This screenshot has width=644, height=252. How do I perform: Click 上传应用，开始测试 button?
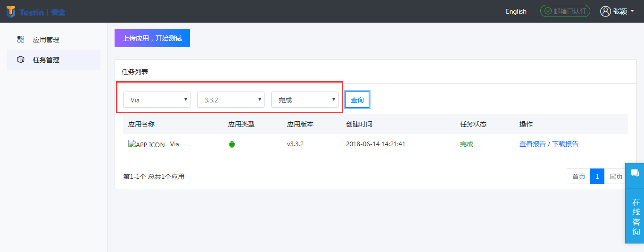coord(152,38)
